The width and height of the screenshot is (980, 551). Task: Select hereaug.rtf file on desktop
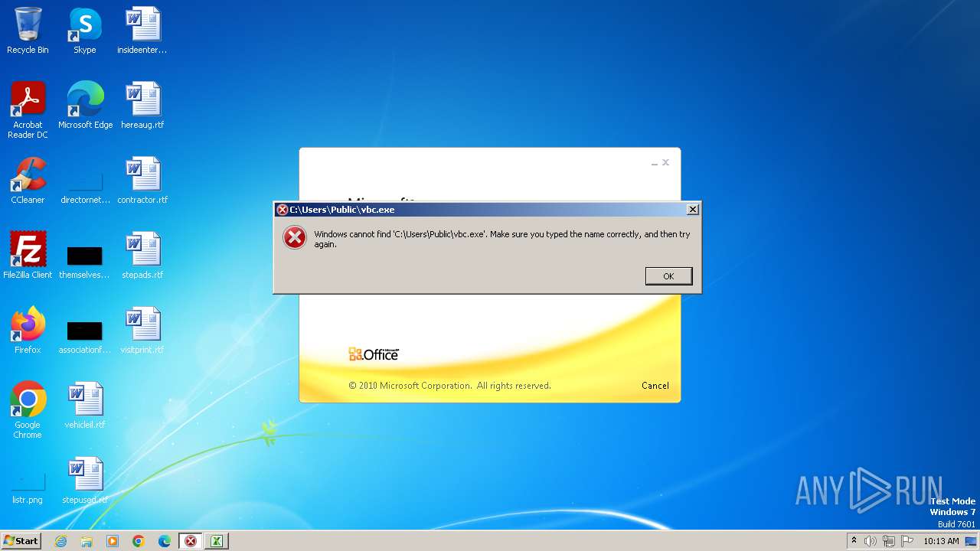(x=142, y=106)
